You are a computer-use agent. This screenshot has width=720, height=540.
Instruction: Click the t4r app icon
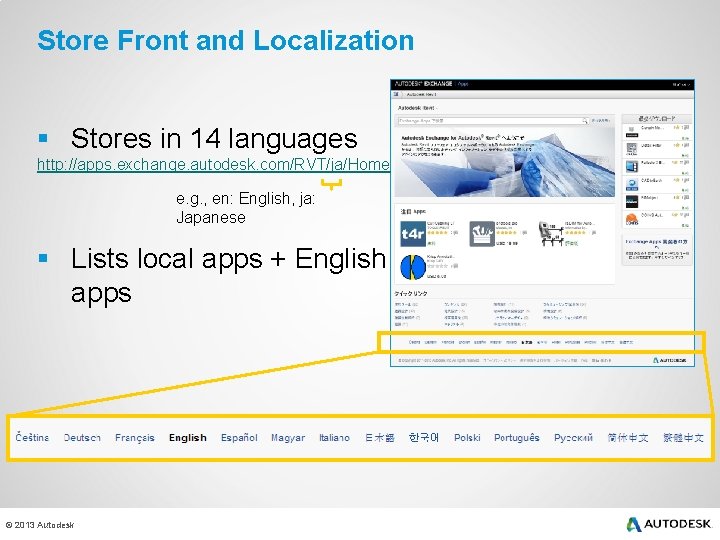click(x=413, y=234)
